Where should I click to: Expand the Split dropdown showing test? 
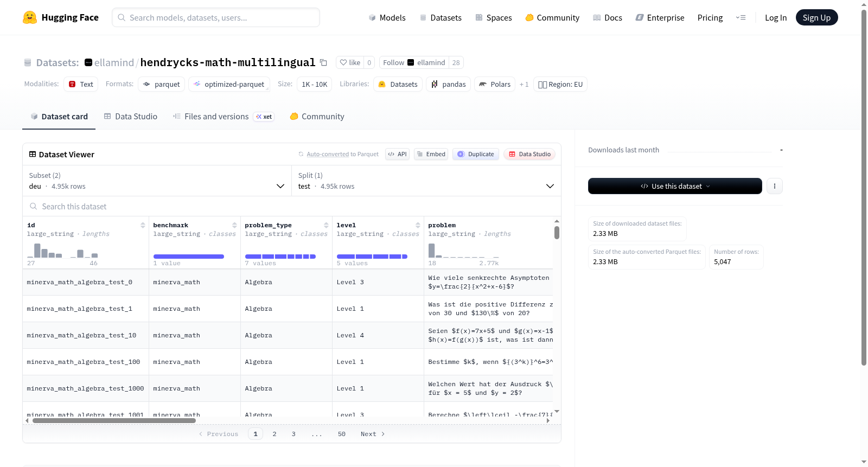coord(426,181)
